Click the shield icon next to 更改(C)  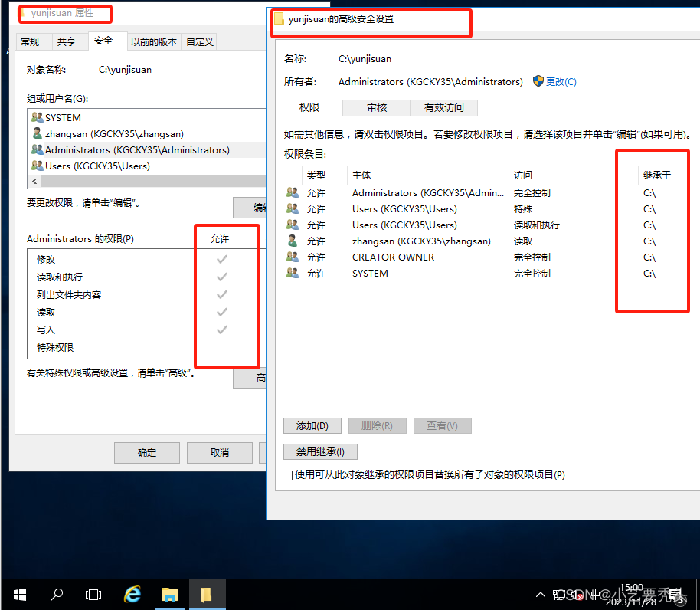(x=538, y=81)
